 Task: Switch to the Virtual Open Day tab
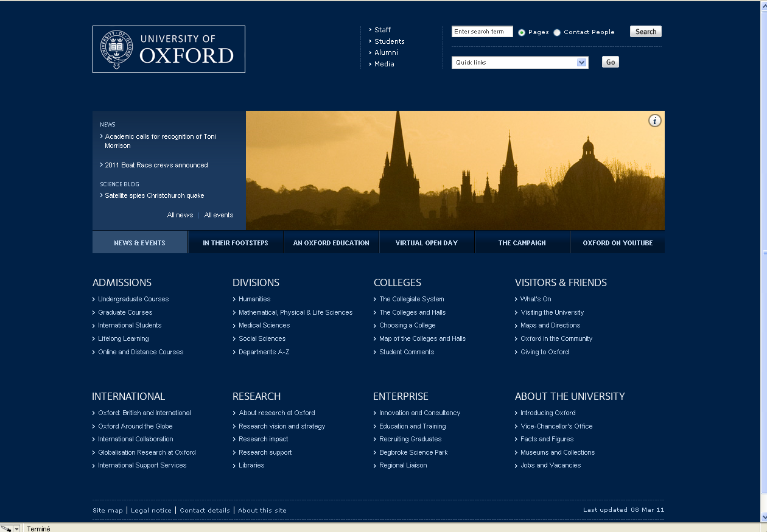pyautogui.click(x=427, y=242)
